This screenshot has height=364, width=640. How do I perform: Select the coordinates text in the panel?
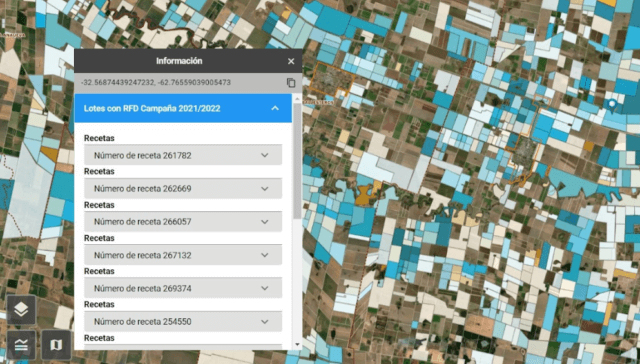pos(156,82)
